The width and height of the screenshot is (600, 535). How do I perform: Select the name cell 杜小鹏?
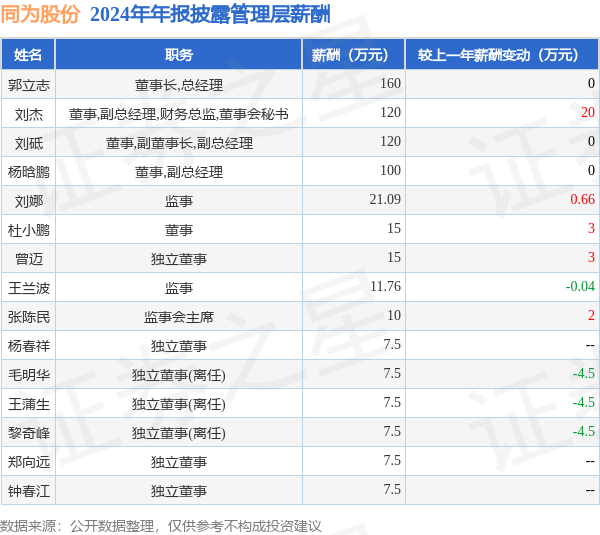click(x=29, y=230)
